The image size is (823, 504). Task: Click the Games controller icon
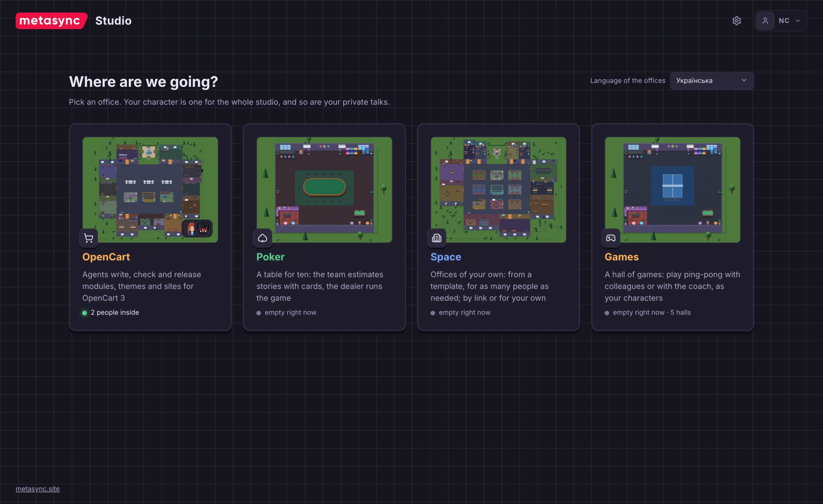coord(611,238)
